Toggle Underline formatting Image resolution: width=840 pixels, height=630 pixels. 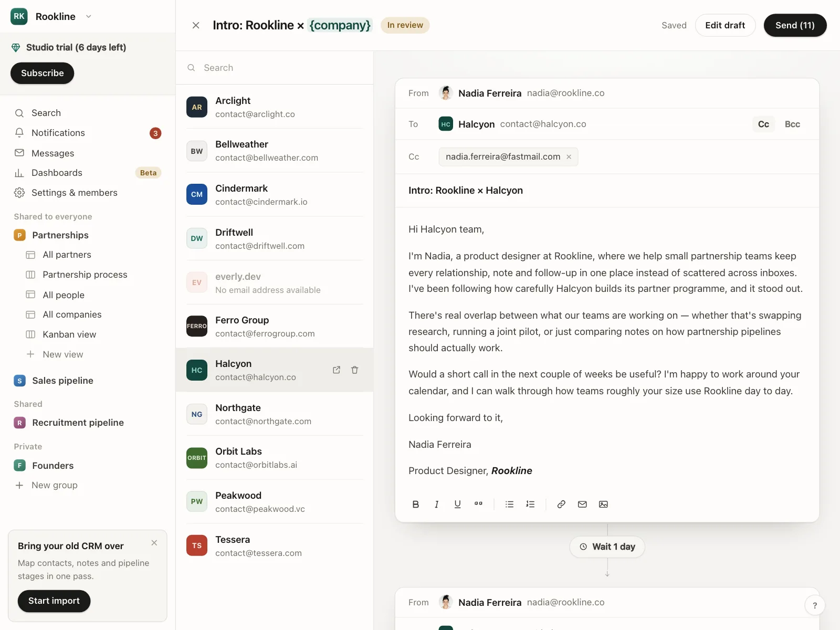point(457,504)
